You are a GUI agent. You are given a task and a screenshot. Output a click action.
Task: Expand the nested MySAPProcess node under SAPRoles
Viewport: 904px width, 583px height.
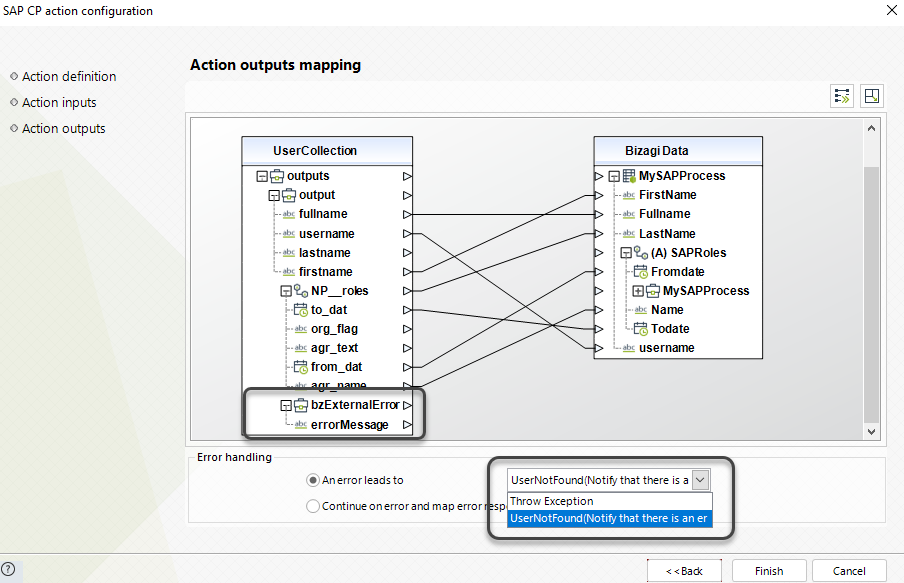tap(638, 291)
